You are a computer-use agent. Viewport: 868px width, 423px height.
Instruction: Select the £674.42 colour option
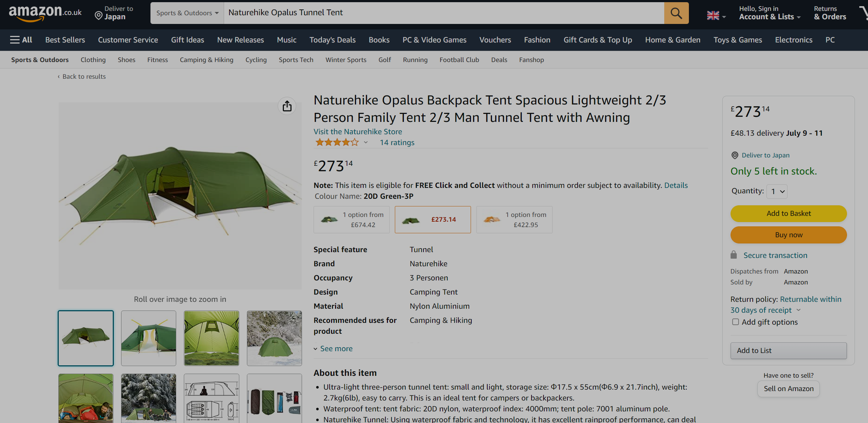pos(351,219)
